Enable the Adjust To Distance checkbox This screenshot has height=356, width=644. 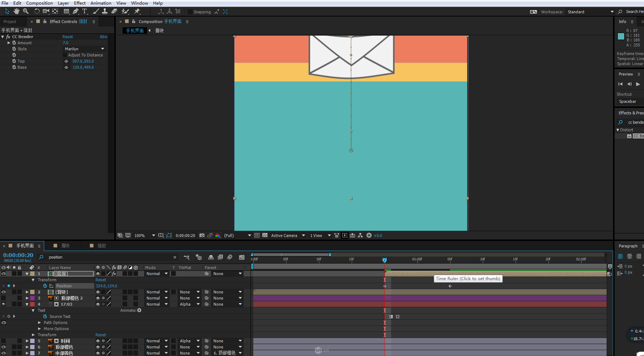point(65,55)
